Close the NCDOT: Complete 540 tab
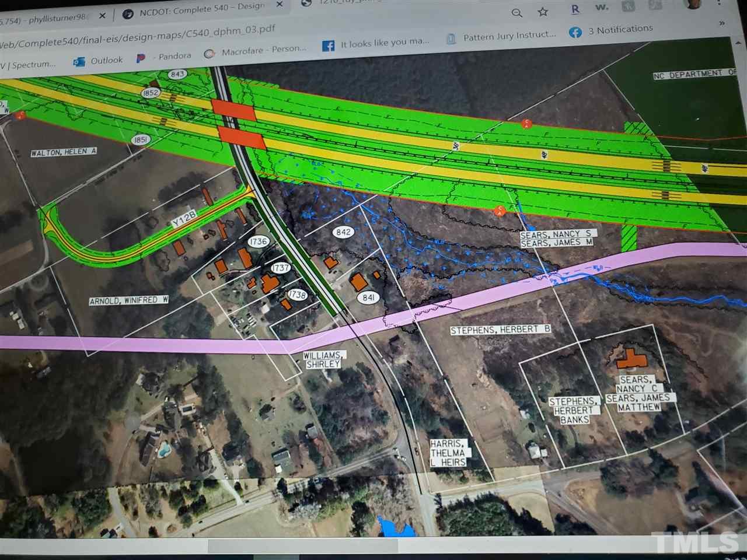The image size is (747, 560). [x=279, y=5]
